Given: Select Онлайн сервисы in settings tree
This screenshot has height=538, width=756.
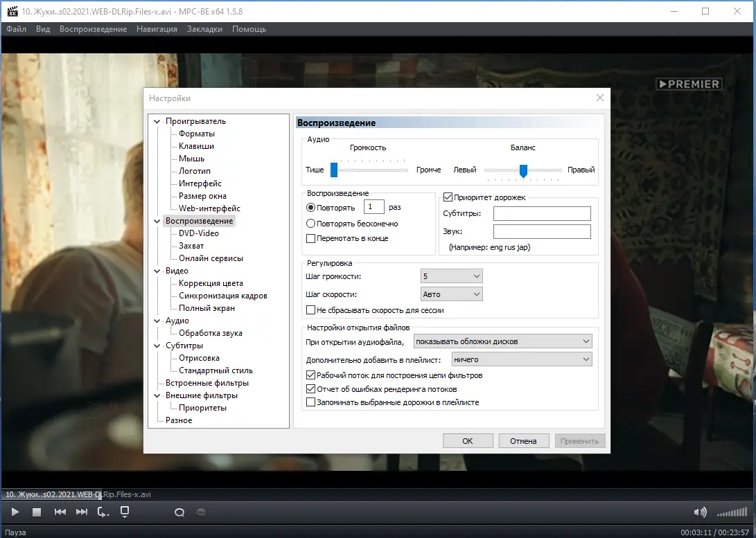Looking at the screenshot, I should pos(211,259).
